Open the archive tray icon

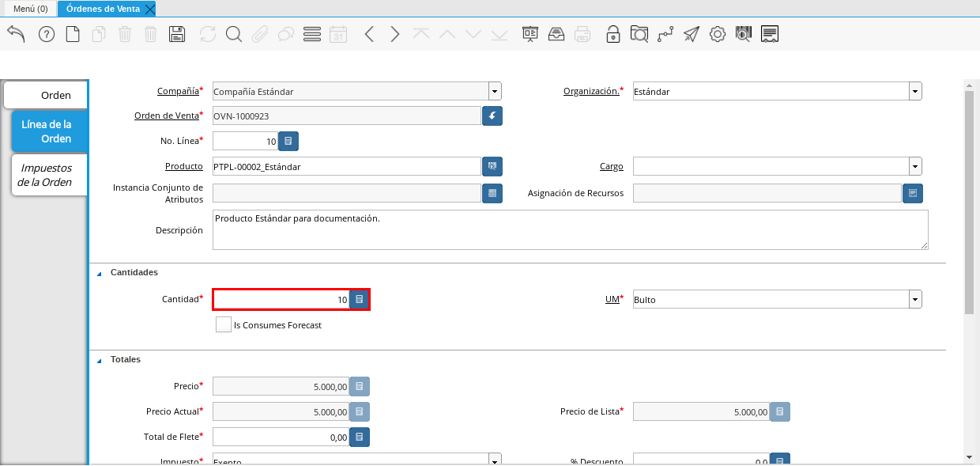556,34
